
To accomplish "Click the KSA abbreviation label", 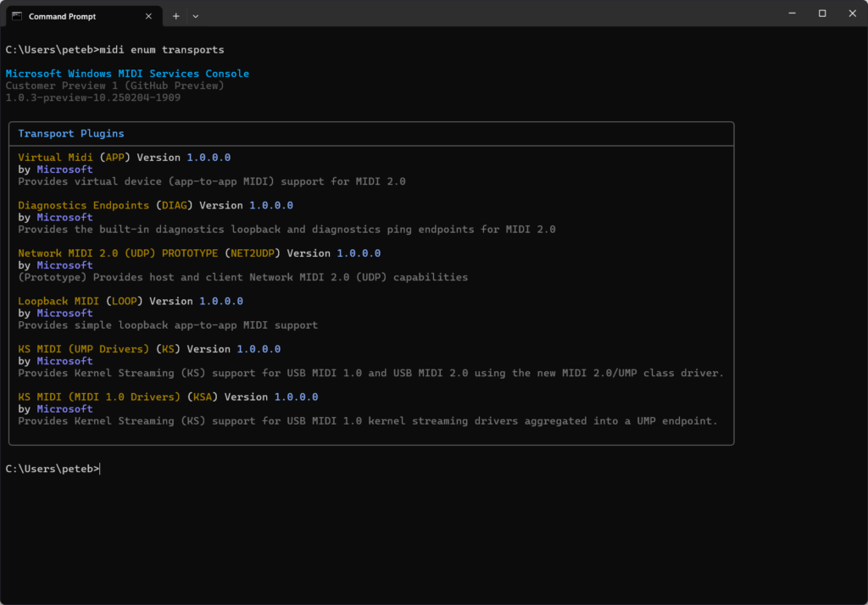I will tap(202, 397).
